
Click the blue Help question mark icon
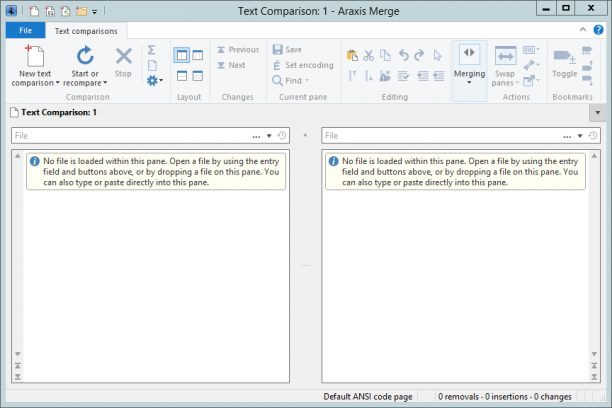(x=598, y=30)
